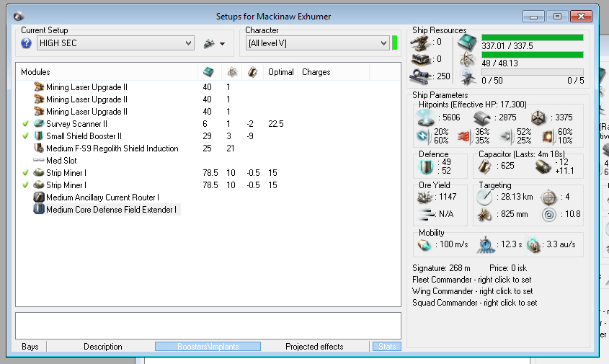609x364 pixels.
Task: Click the Defence shield tank icon
Action: [426, 167]
